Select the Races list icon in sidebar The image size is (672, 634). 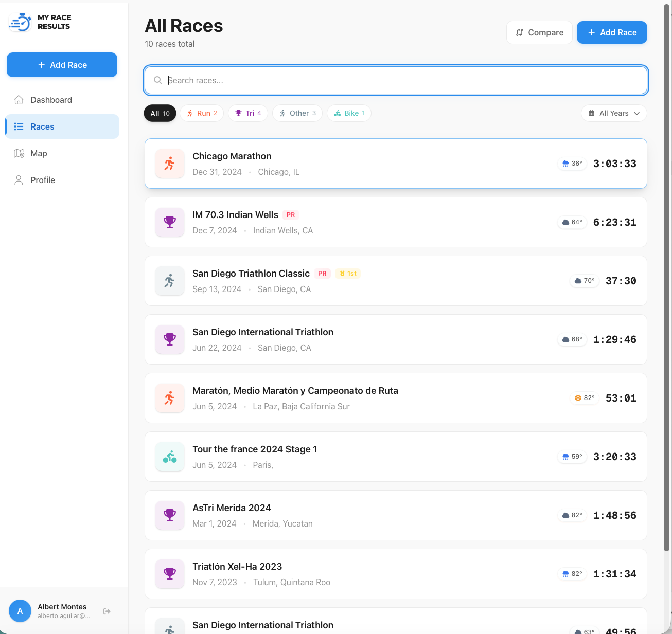[x=19, y=126]
